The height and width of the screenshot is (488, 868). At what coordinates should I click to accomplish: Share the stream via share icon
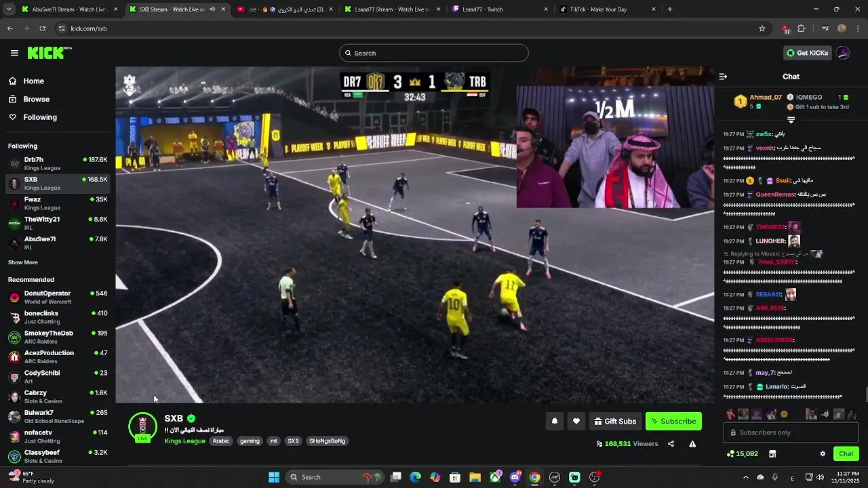671,444
